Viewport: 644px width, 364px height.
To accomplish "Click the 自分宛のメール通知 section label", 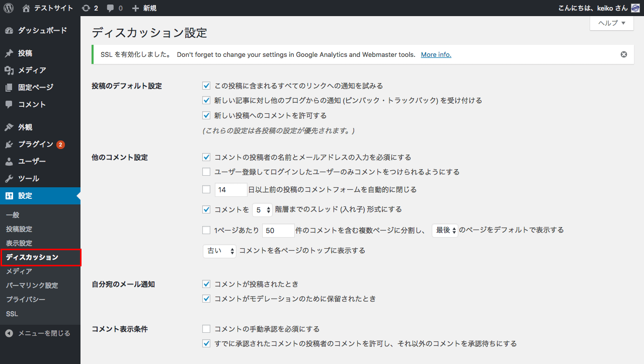I will coord(123,284).
